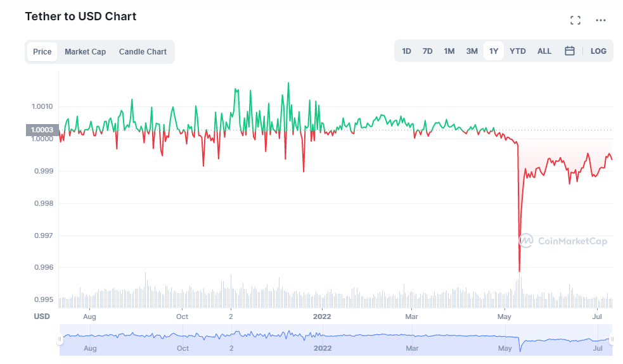Open the three-dot more options menu

600,20
